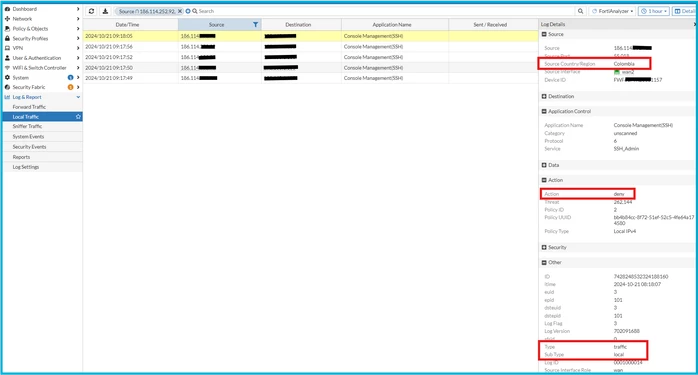The height and width of the screenshot is (375, 698).
Task: Click the Dashboard gauge icon
Action: point(7,9)
